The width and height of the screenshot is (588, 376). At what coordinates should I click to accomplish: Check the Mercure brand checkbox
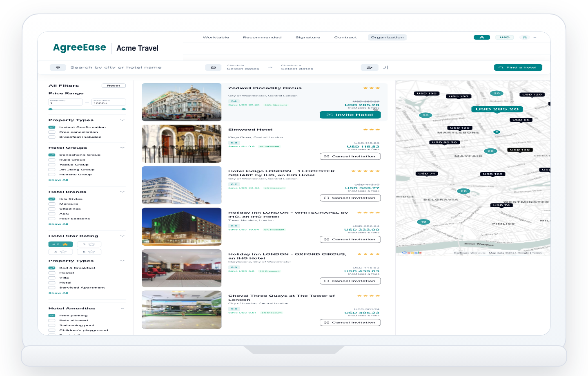click(52, 204)
